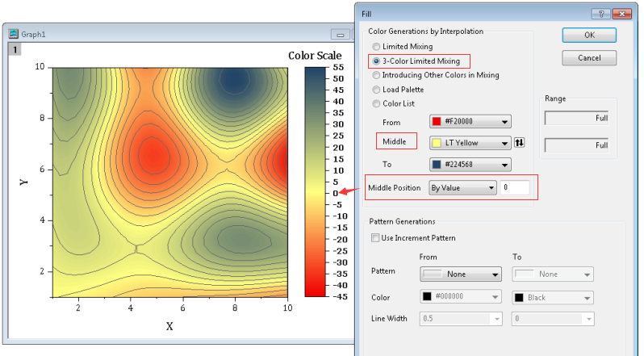Open the To color #224568 dropdown
The image size is (644, 356).
(471, 165)
